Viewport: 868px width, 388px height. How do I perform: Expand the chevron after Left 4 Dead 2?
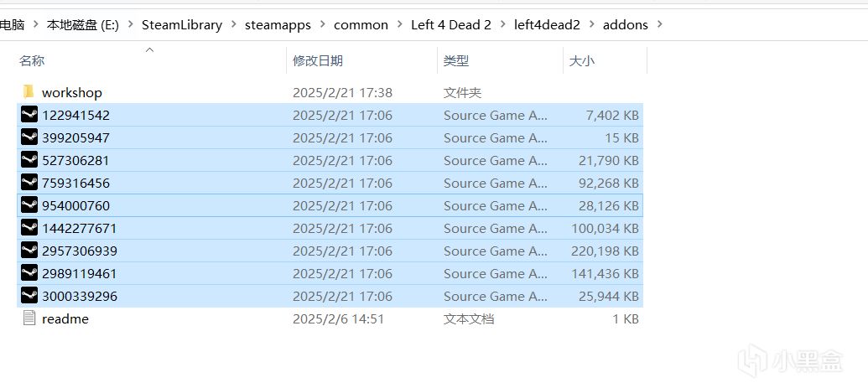point(502,24)
